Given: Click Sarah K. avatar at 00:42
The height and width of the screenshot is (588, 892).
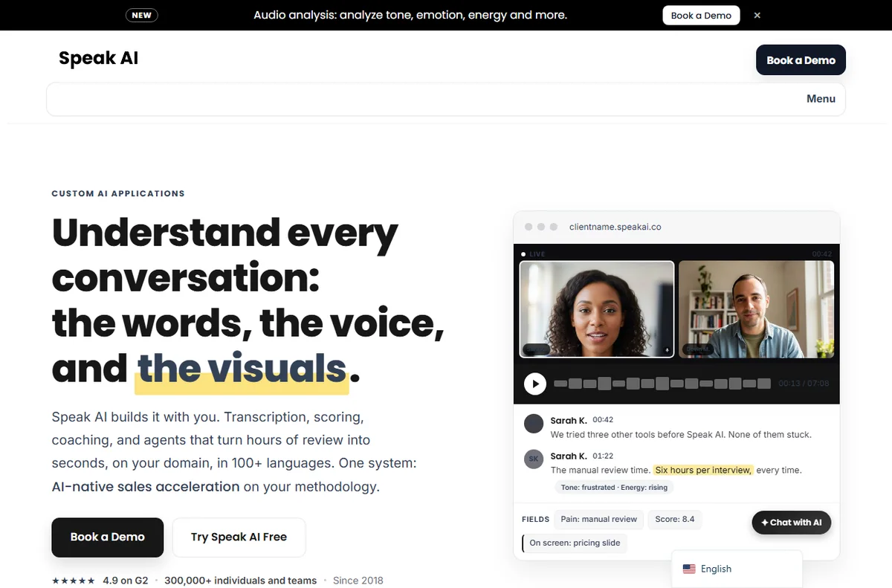Looking at the screenshot, I should [534, 424].
